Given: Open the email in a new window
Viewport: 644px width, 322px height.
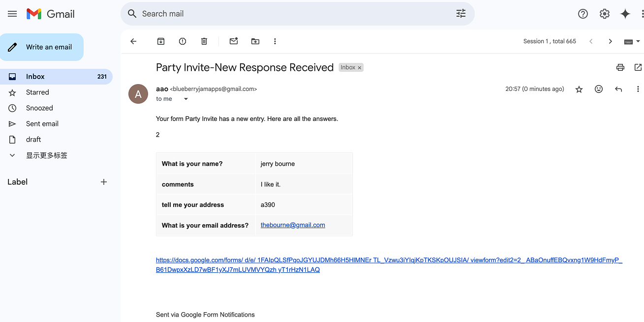Looking at the screenshot, I should pyautogui.click(x=638, y=67).
